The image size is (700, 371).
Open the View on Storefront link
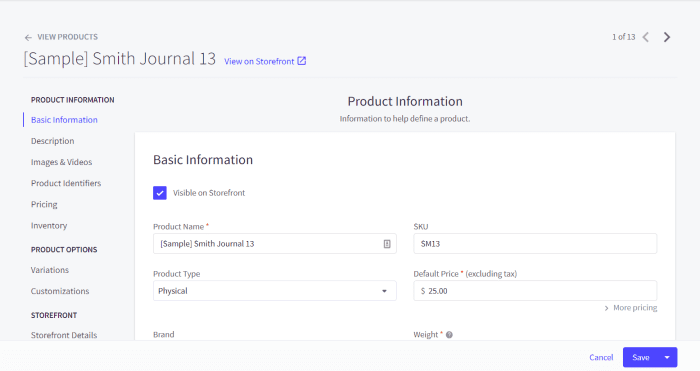point(259,61)
